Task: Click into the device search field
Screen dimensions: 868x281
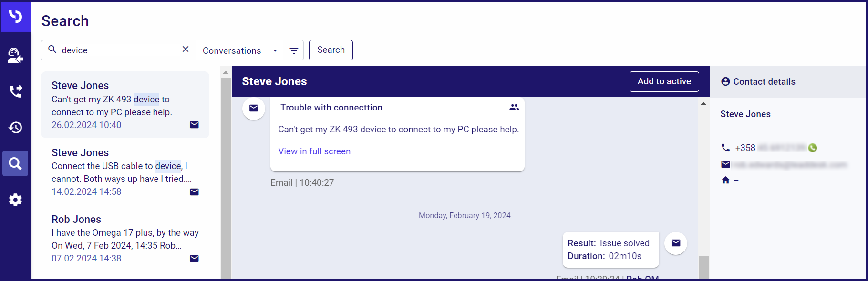Action: coord(119,50)
